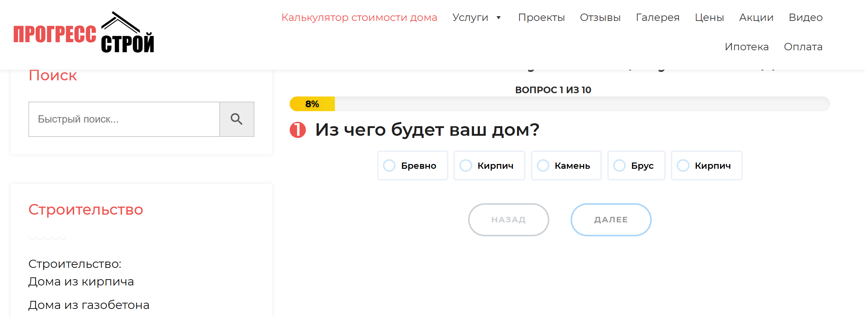The height and width of the screenshot is (317, 868).
Task: Open the Цены page
Action: (x=709, y=17)
